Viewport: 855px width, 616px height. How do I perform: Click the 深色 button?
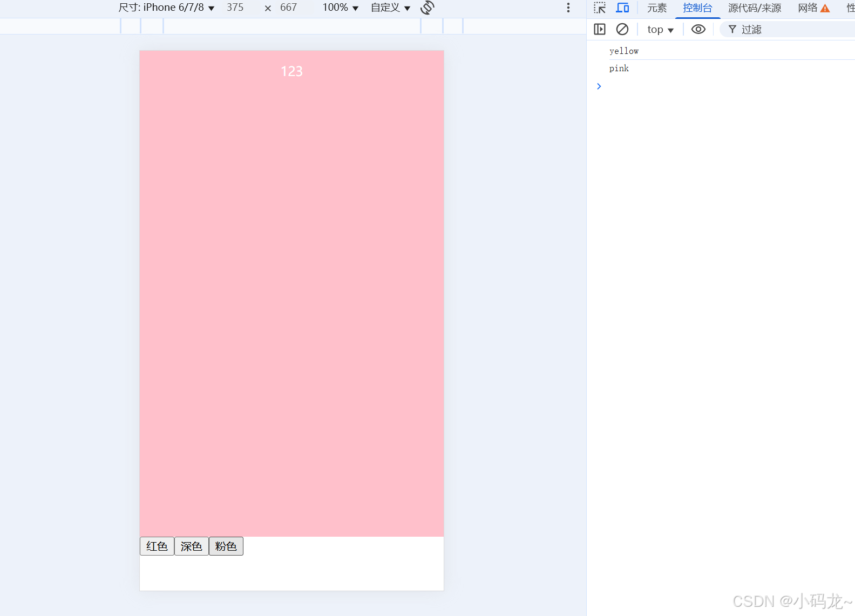[x=192, y=546]
